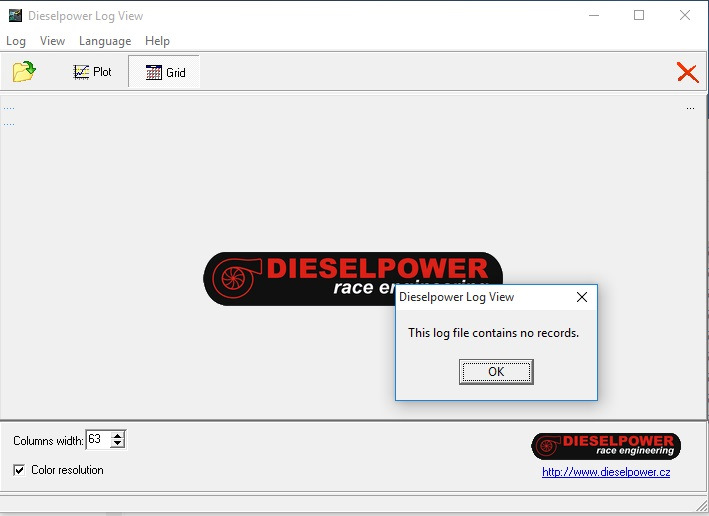The image size is (709, 516).
Task: Click the open log file folder icon
Action: tap(24, 72)
